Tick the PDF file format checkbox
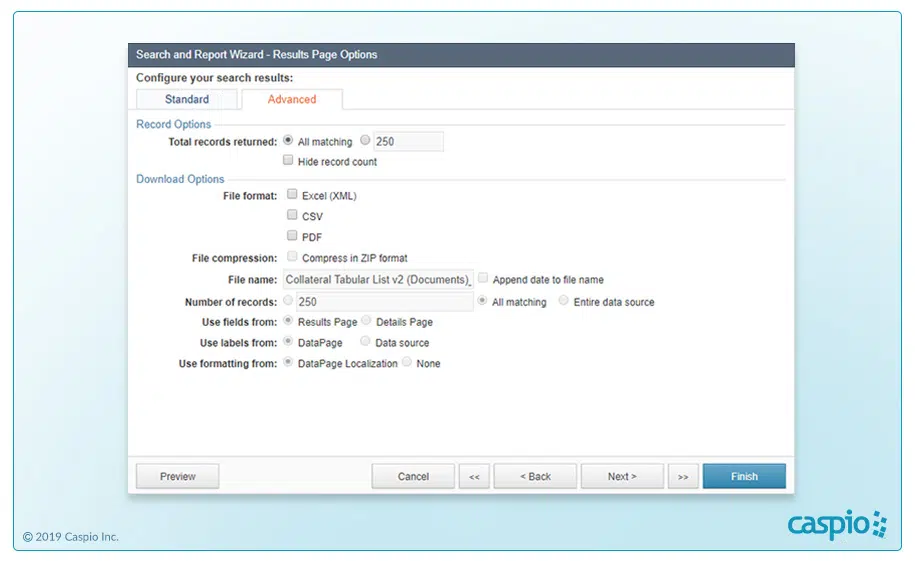 tap(292, 236)
